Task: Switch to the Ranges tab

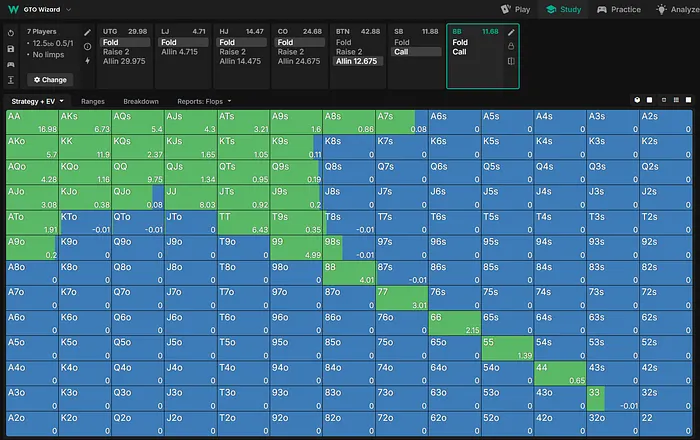Action: (x=93, y=101)
